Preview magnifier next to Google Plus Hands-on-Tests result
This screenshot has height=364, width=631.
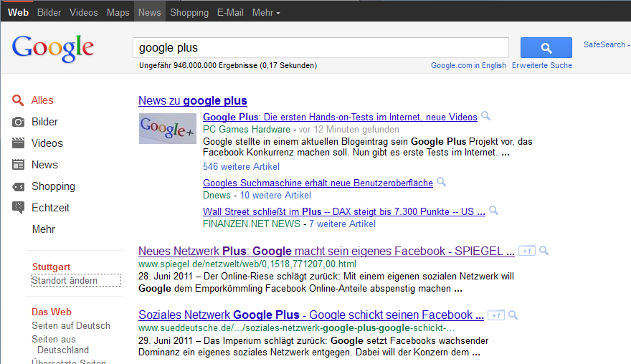(x=485, y=116)
